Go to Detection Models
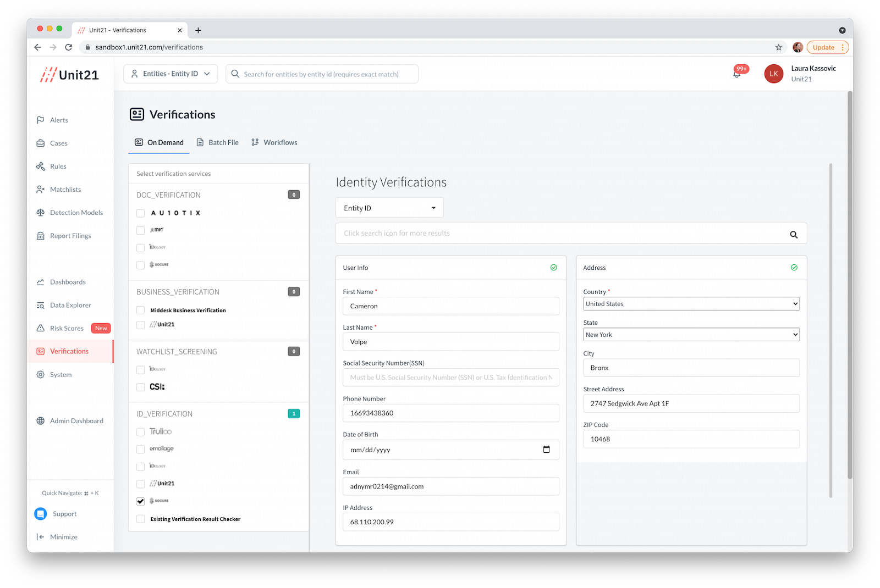 pyautogui.click(x=70, y=213)
